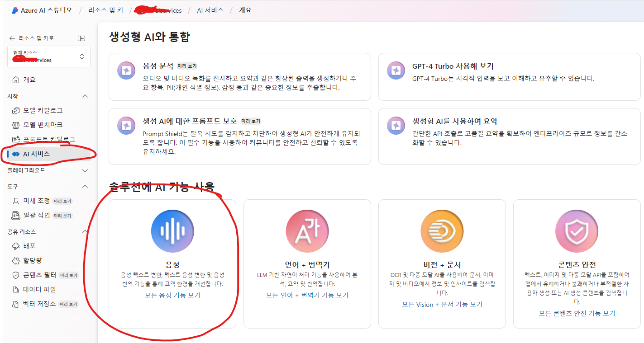Image resolution: width=644 pixels, height=343 pixels.
Task: Click the Azure AI 스튜디오 logo icon
Action: pos(14,10)
